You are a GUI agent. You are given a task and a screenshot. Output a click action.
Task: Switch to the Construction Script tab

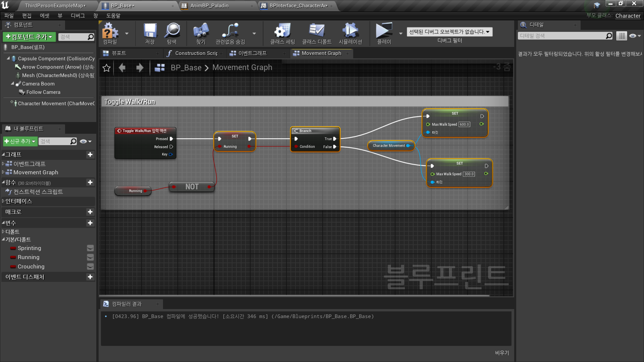tap(196, 53)
